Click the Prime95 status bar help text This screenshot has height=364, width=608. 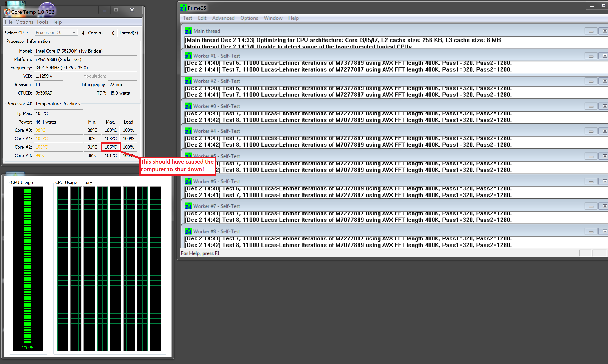[x=200, y=253]
